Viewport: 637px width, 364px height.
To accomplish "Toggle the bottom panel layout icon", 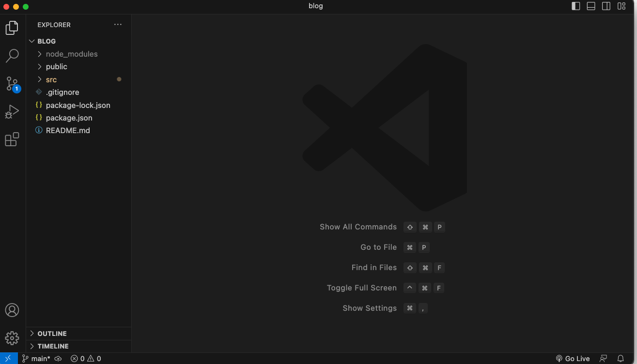I will 591,6.
